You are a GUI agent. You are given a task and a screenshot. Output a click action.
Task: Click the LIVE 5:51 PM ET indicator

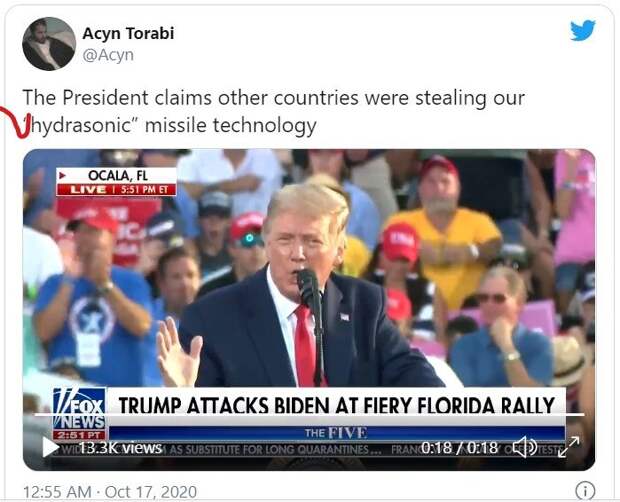click(117, 190)
